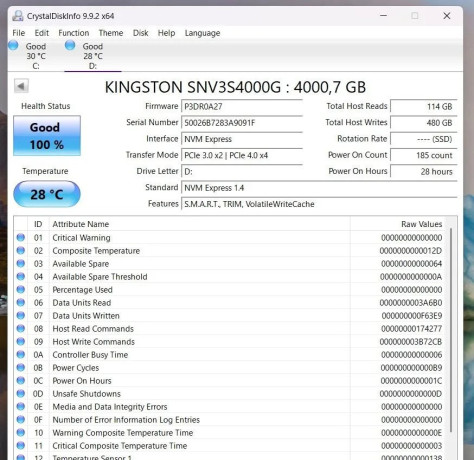
Task: Open the Function menu
Action: point(74,33)
